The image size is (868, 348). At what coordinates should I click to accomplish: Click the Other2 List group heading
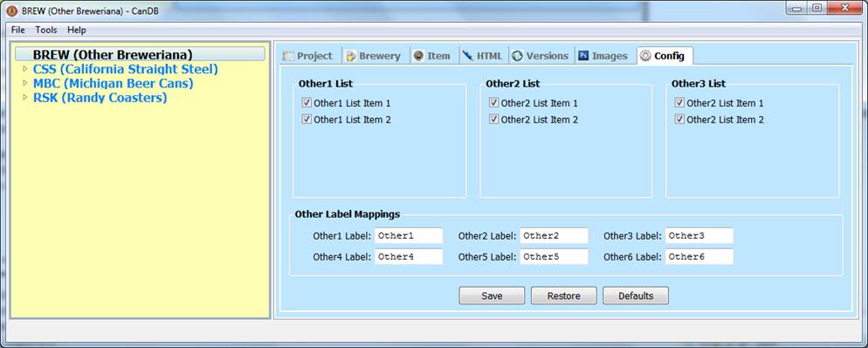513,84
